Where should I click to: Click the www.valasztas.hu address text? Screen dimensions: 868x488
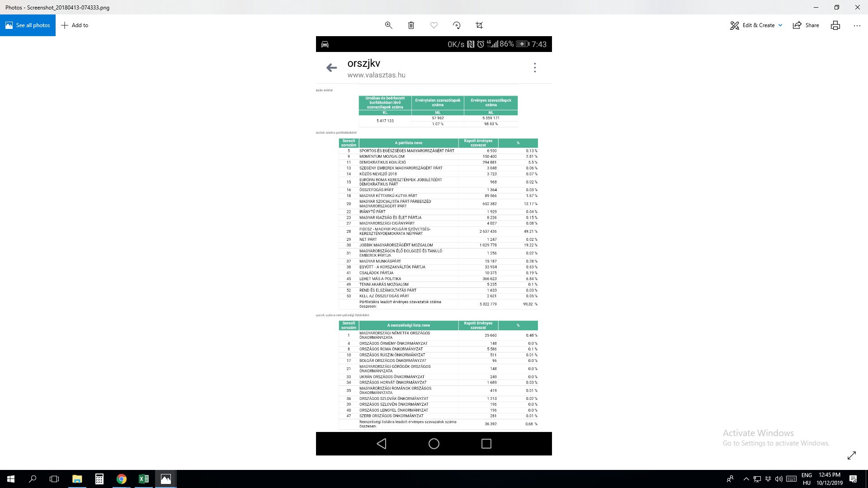coord(376,75)
